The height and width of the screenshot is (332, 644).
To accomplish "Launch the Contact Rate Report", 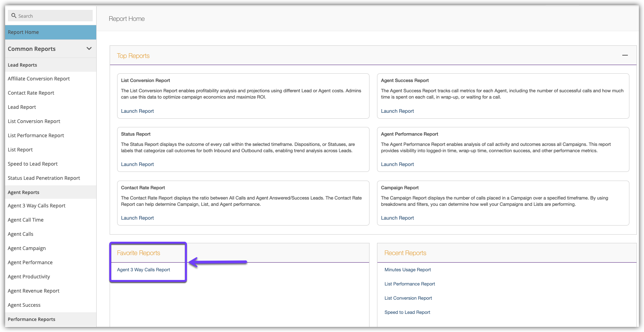I will [137, 218].
